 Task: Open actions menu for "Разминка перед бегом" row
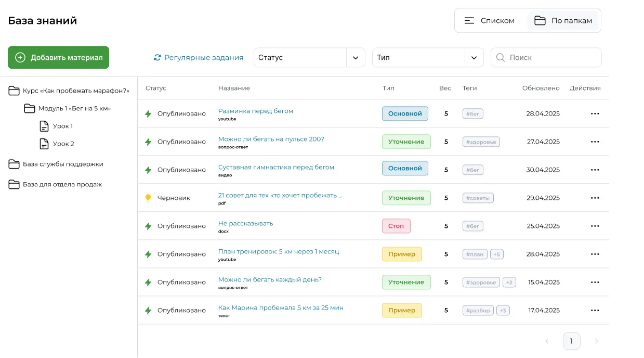(595, 113)
